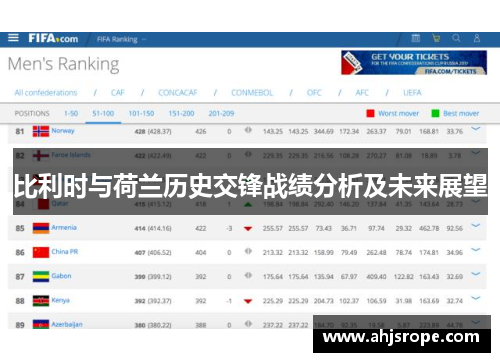Click the Armenia flag icon

41,228
